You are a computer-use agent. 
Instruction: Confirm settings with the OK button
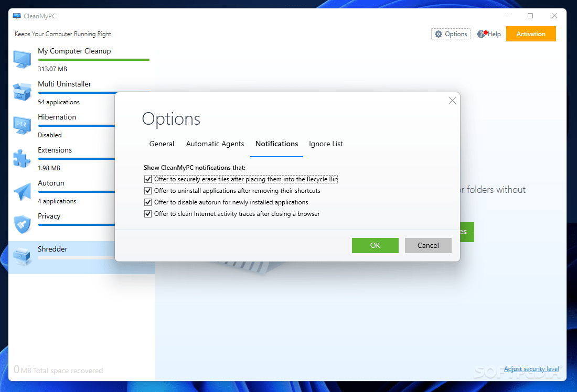click(375, 245)
